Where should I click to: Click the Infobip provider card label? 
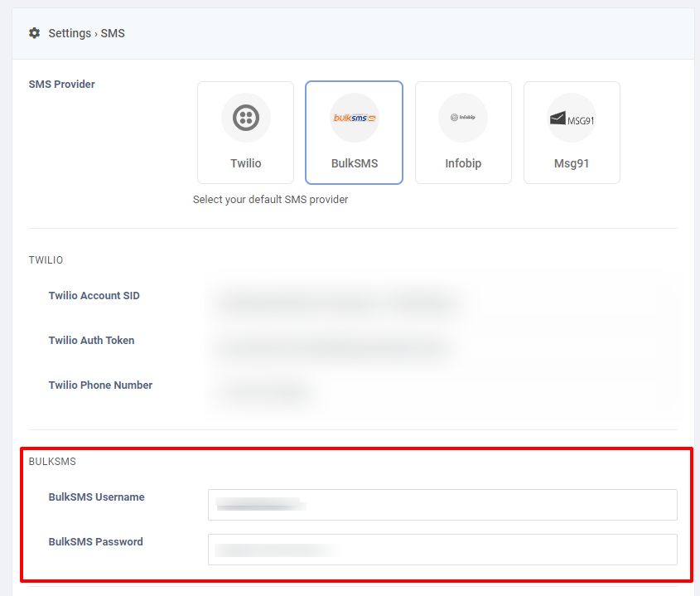pos(463,163)
